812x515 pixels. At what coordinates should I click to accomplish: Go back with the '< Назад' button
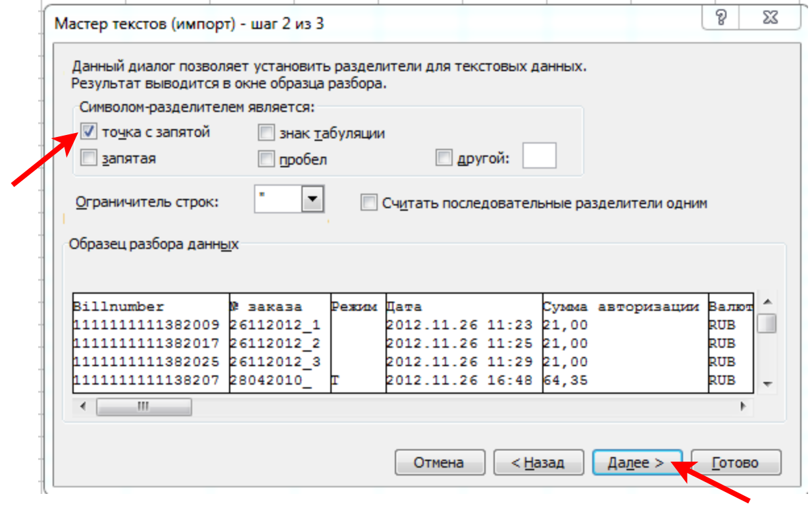pyautogui.click(x=538, y=462)
